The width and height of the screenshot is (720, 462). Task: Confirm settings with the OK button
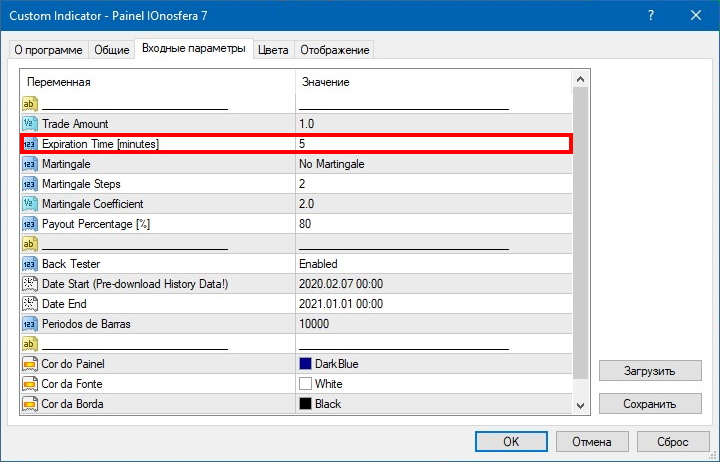(510, 441)
